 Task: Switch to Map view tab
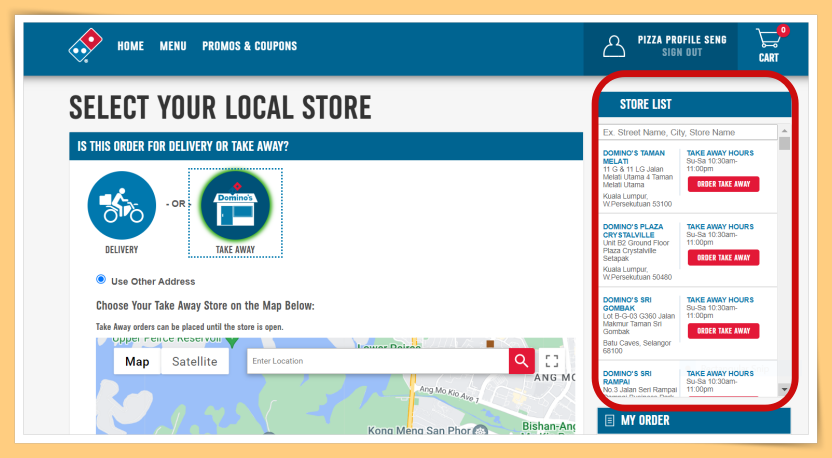coord(137,361)
